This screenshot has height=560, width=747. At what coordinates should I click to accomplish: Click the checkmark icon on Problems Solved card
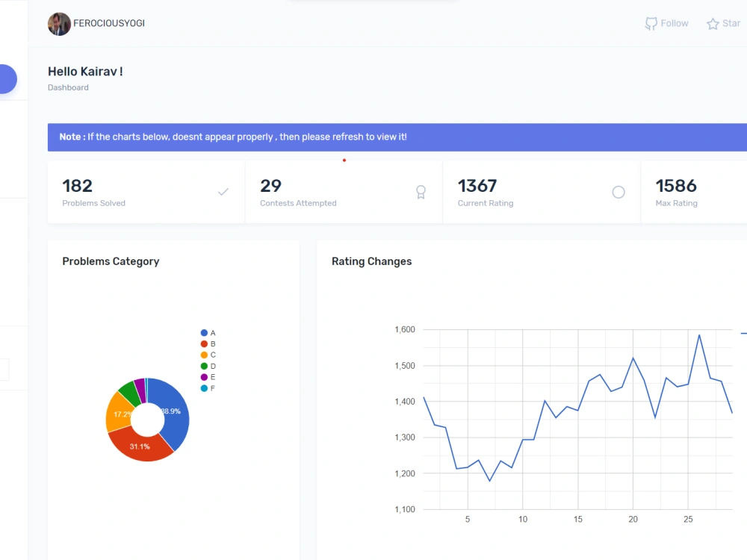[223, 192]
